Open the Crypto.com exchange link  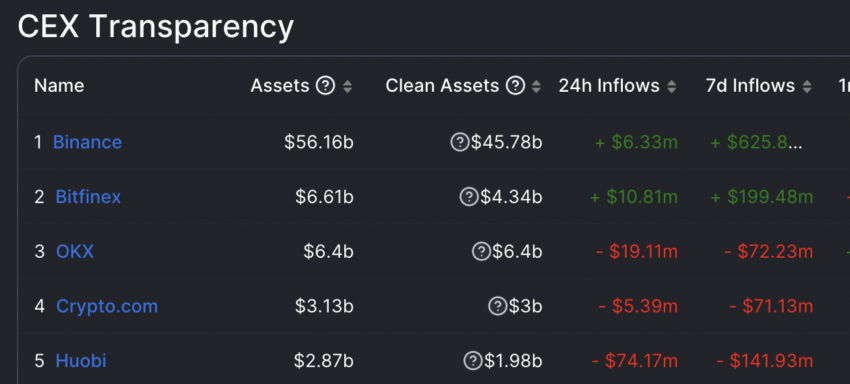pyautogui.click(x=107, y=306)
